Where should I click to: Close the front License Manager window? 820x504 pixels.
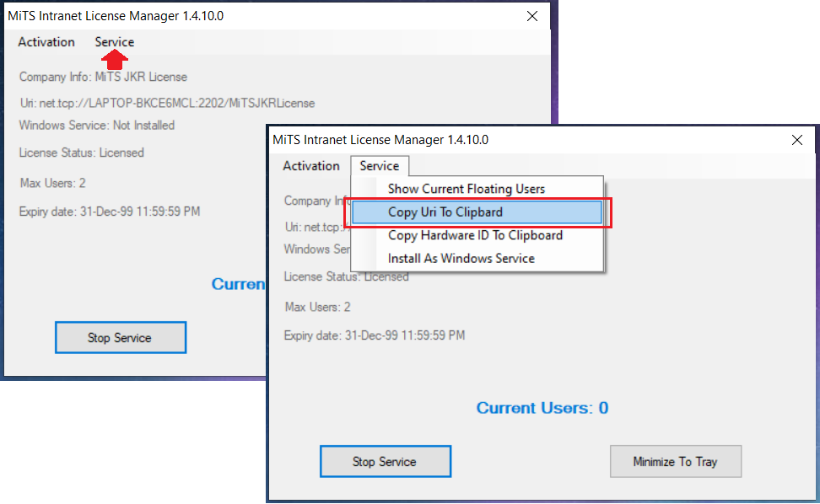pyautogui.click(x=797, y=140)
